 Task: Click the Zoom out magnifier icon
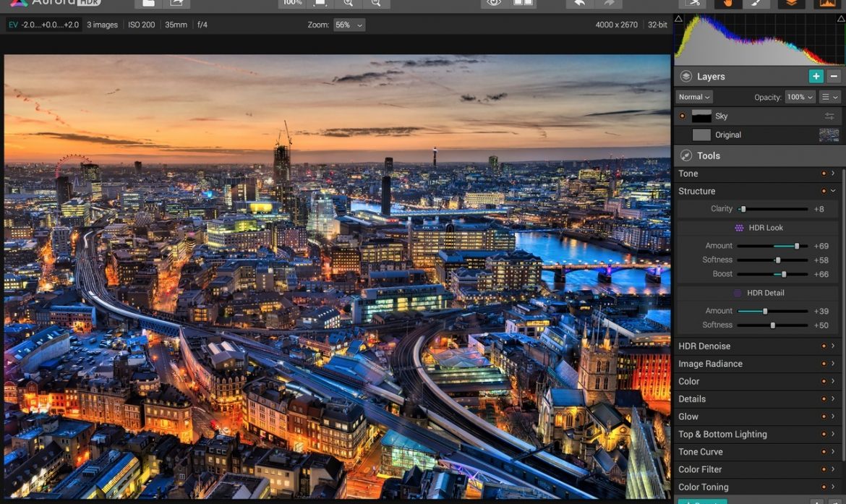(376, 3)
